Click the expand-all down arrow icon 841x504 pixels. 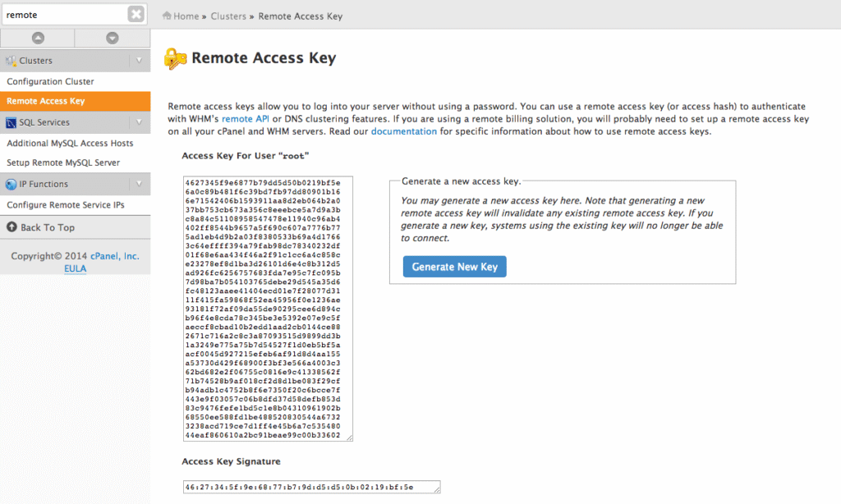[x=113, y=38]
